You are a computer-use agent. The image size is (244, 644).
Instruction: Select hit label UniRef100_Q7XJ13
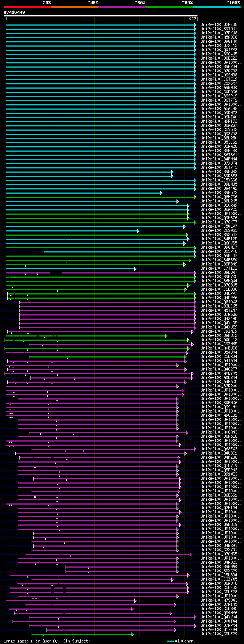coord(219,45)
